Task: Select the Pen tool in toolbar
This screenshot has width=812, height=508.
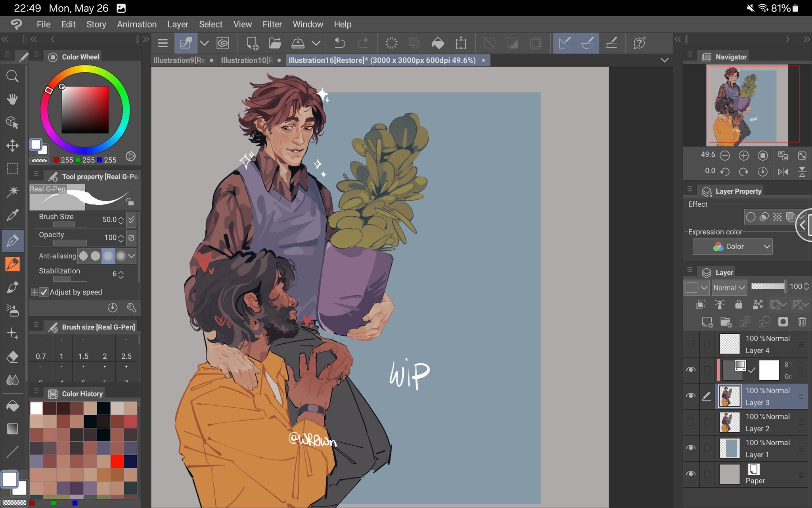Action: 12,241
